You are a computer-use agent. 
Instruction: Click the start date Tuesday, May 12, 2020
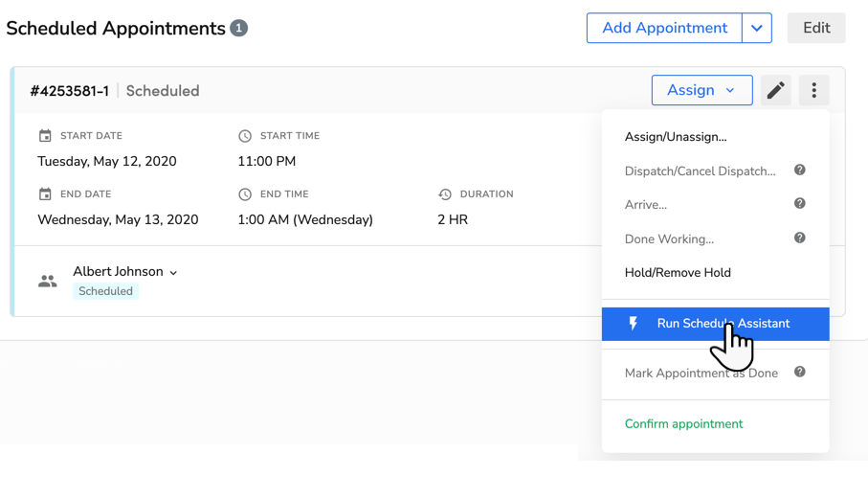coord(107,161)
